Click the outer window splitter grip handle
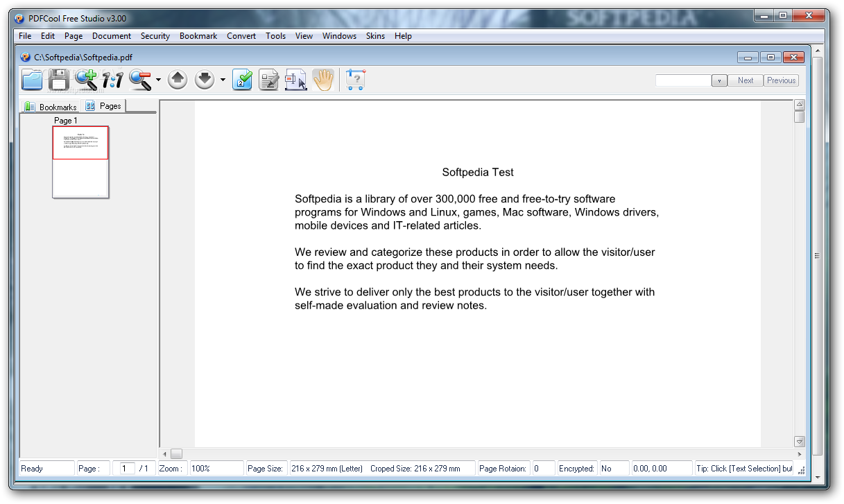Image resolution: width=844 pixels, height=504 pixels. pos(817,256)
